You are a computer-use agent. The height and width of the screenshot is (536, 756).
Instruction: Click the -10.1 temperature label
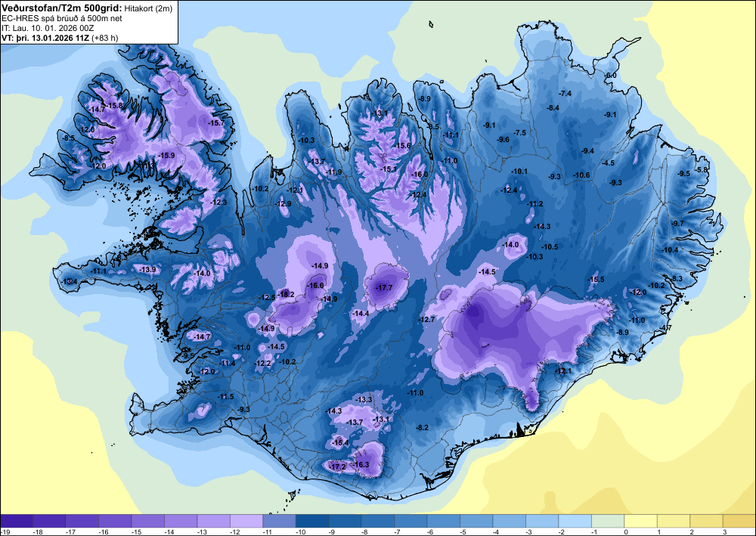(519, 171)
